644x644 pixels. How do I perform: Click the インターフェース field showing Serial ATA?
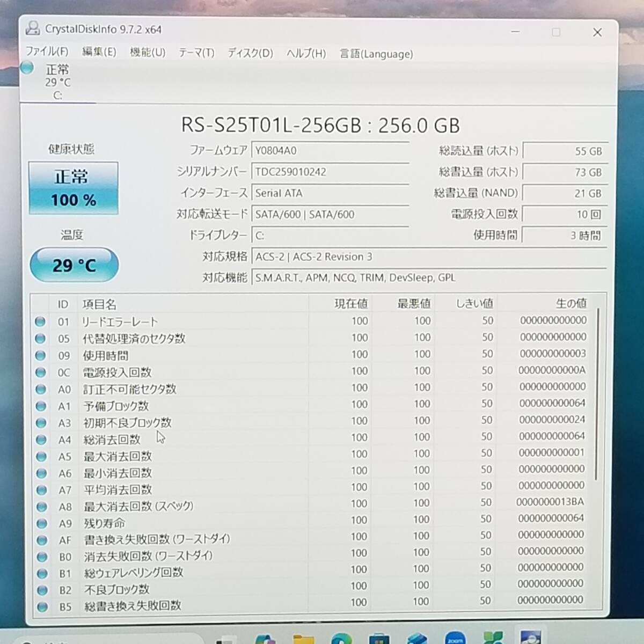pyautogui.click(x=330, y=193)
